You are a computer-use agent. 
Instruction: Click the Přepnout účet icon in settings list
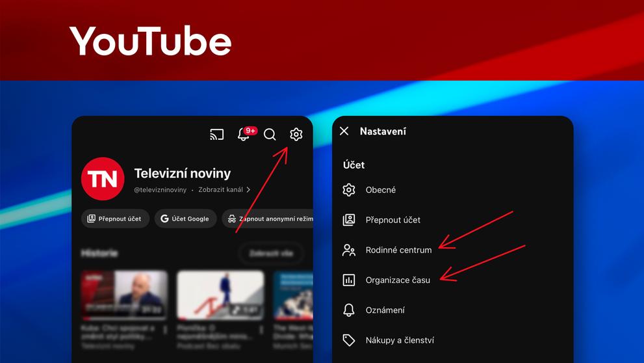[x=349, y=220]
